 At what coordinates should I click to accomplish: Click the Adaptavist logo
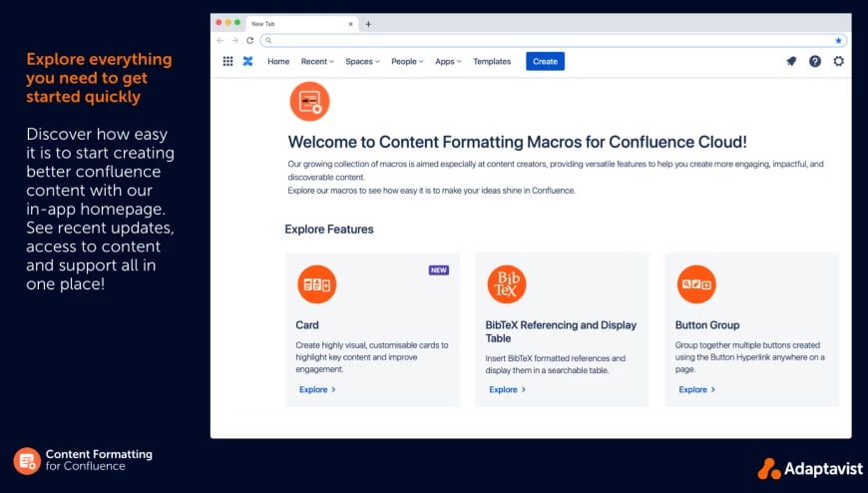pos(810,469)
